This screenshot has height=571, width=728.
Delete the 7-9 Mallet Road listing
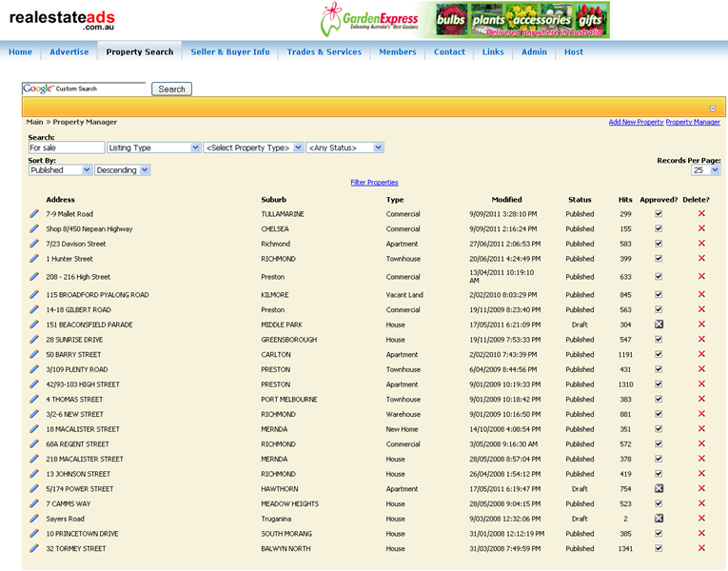tap(701, 213)
